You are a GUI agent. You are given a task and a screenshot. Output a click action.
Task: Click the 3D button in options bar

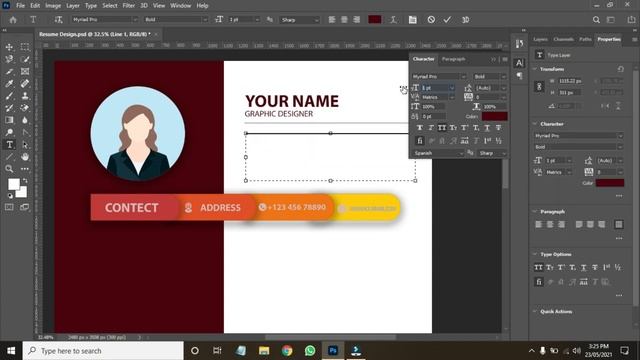coord(465,20)
